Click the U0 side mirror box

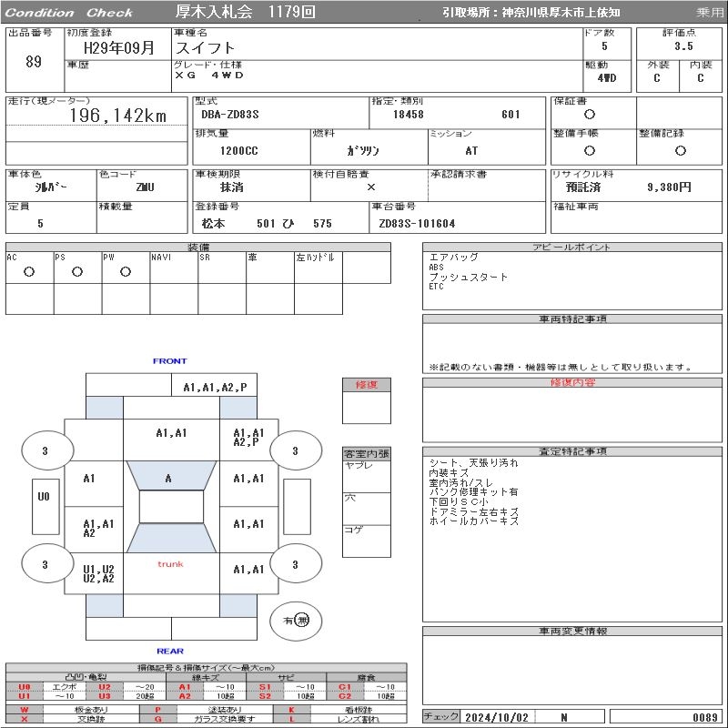(x=44, y=497)
